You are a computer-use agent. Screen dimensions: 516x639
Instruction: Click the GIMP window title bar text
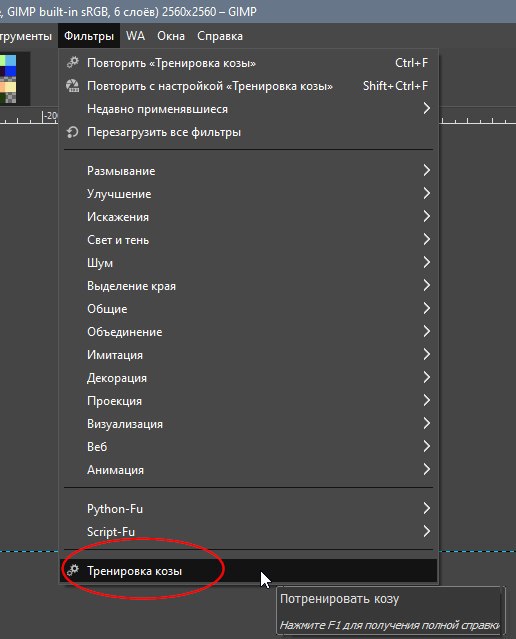pos(128,11)
